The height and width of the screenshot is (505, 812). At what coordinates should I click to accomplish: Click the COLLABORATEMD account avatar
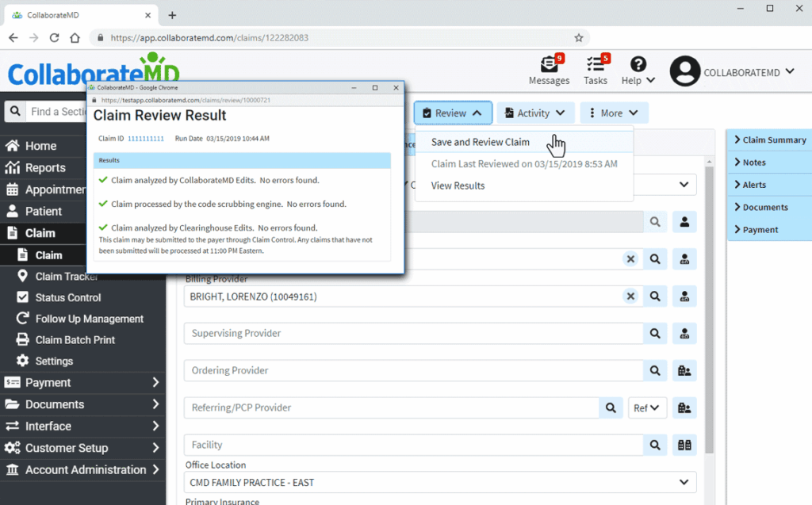coord(684,71)
